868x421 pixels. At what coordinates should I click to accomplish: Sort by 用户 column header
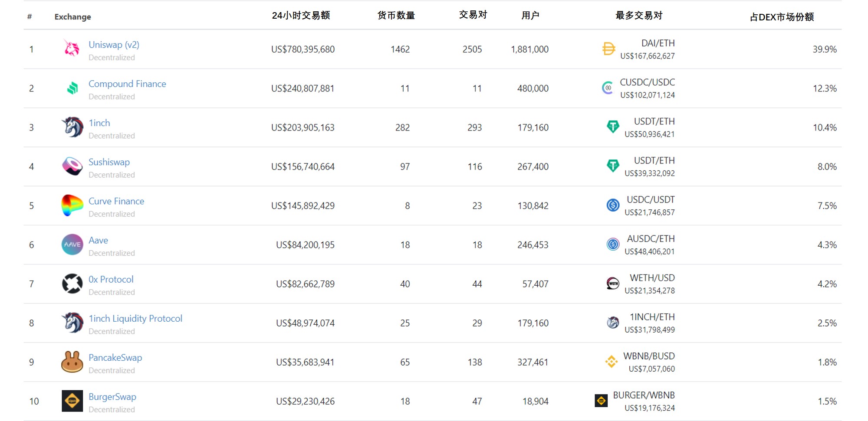pyautogui.click(x=530, y=15)
